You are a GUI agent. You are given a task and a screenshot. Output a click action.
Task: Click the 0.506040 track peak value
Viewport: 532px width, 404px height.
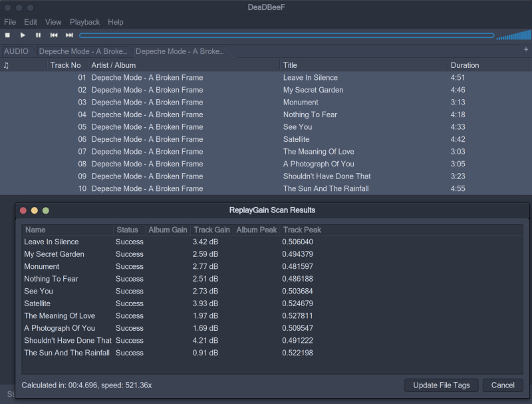[297, 242]
